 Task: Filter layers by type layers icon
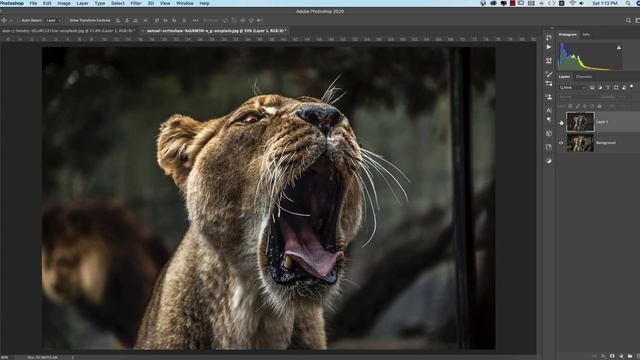click(608, 87)
